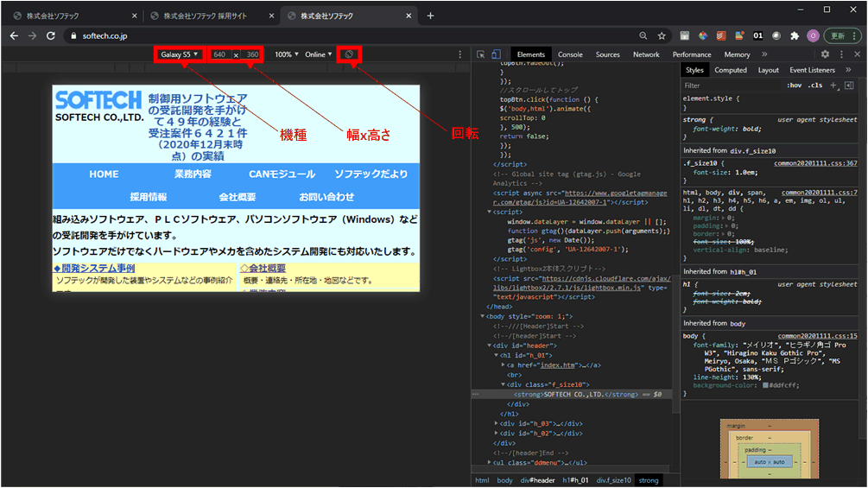This screenshot has height=488, width=868.
Task: Click the Styles Filter input
Action: click(731, 86)
